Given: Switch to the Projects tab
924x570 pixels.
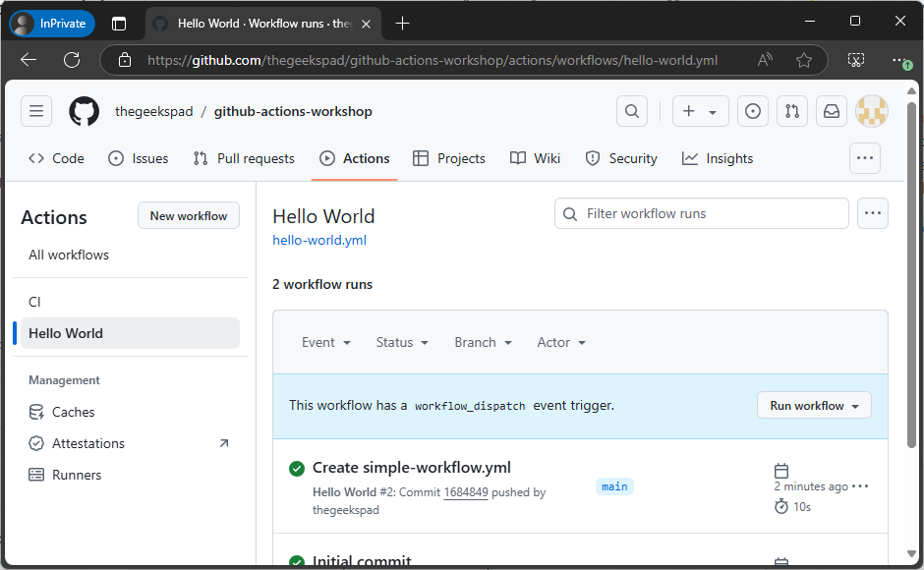Looking at the screenshot, I should pyautogui.click(x=449, y=158).
